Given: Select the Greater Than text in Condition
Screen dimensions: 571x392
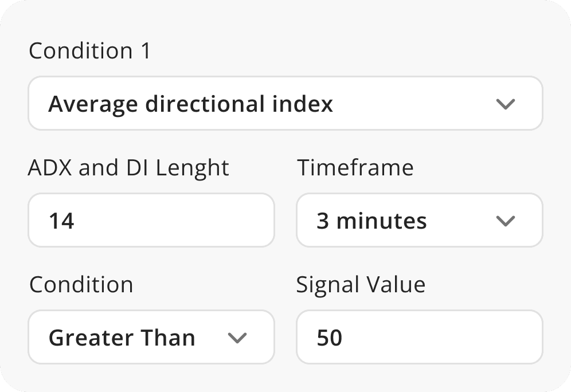Looking at the screenshot, I should point(122,338).
